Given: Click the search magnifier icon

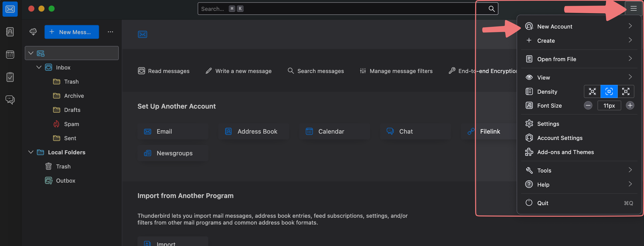Looking at the screenshot, I should click(492, 9).
